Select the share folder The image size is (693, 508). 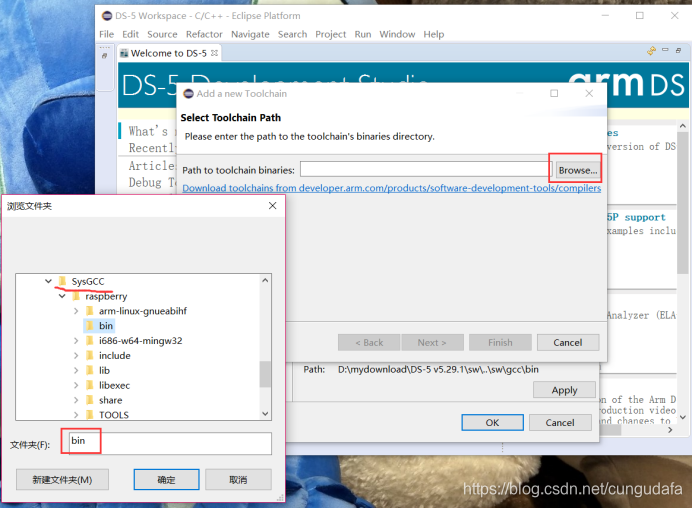pos(110,400)
